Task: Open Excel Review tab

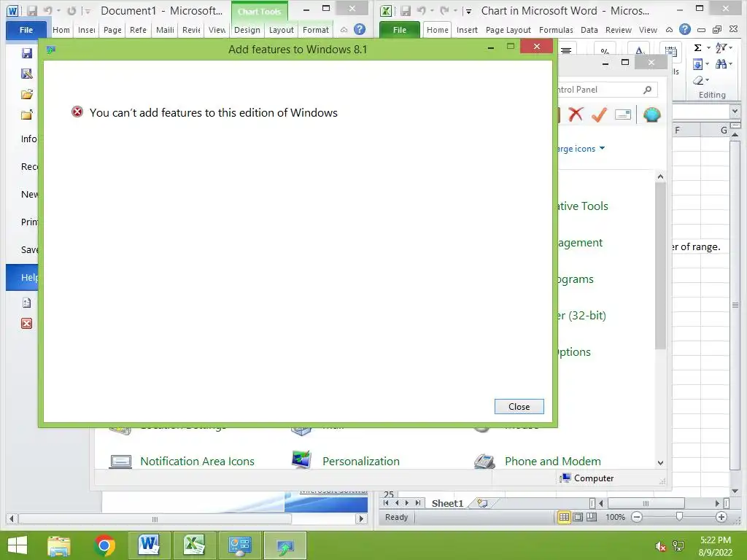Action: coord(619,29)
